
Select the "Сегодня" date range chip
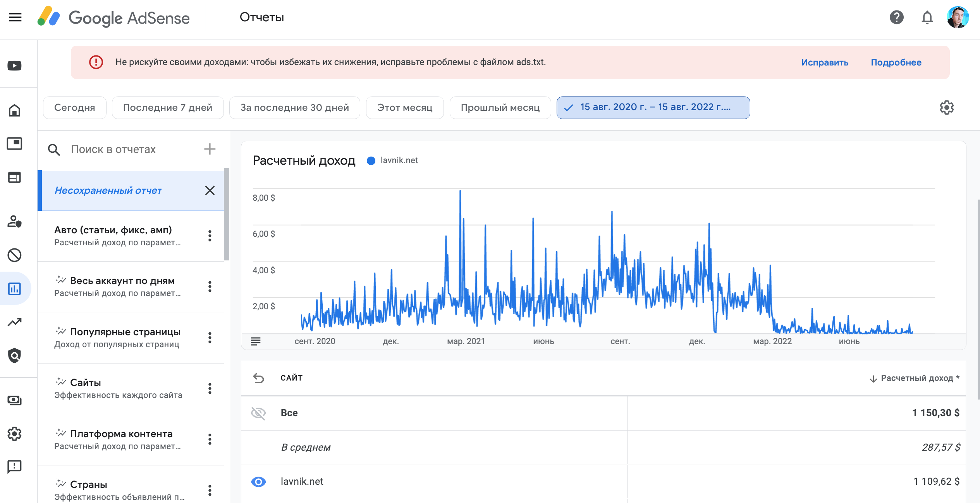[x=74, y=108]
